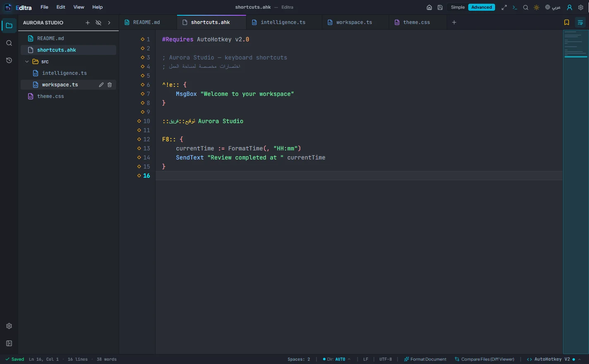Click the home icon in title bar

coord(429,7)
